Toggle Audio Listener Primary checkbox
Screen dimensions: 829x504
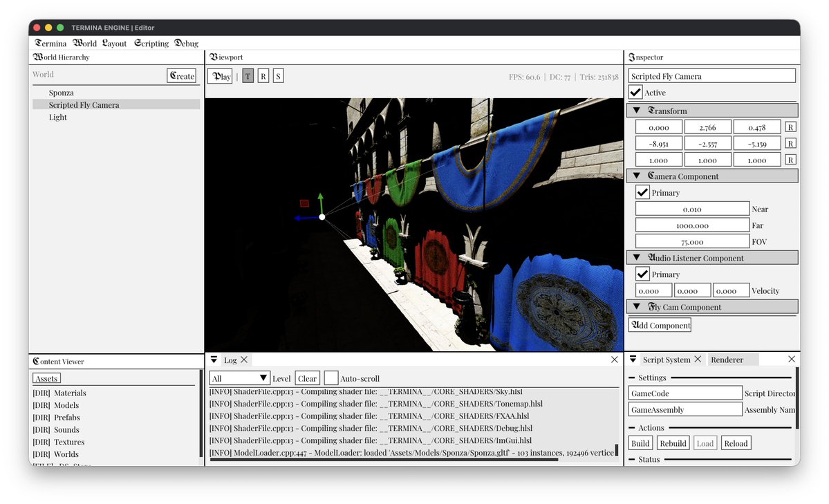[642, 274]
